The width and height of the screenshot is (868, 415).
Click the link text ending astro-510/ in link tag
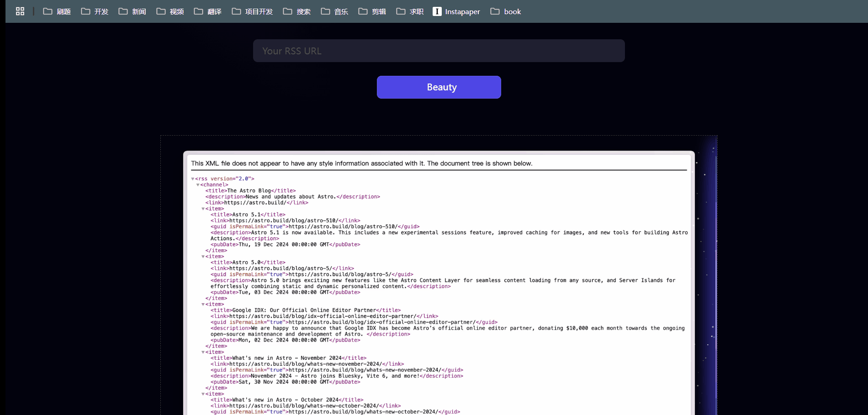point(284,221)
